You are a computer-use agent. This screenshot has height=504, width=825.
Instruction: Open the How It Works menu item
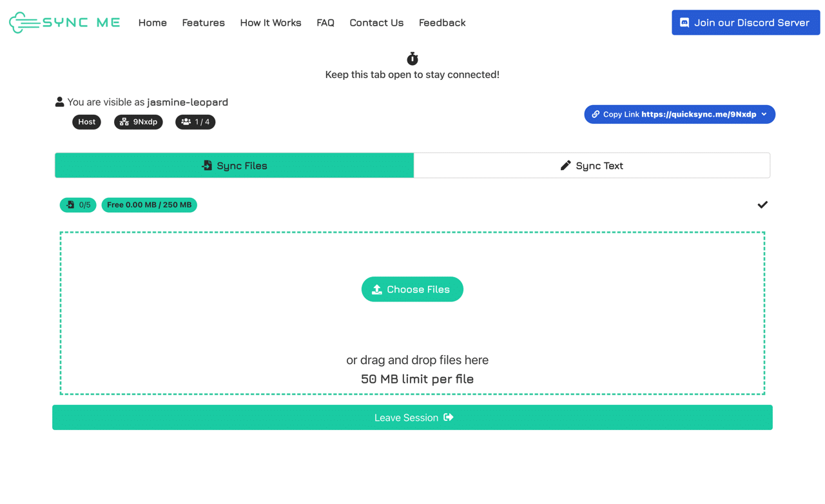pyautogui.click(x=271, y=23)
